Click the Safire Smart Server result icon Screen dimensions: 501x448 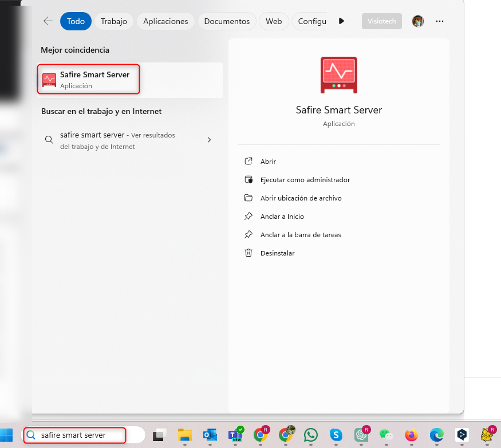click(x=49, y=80)
